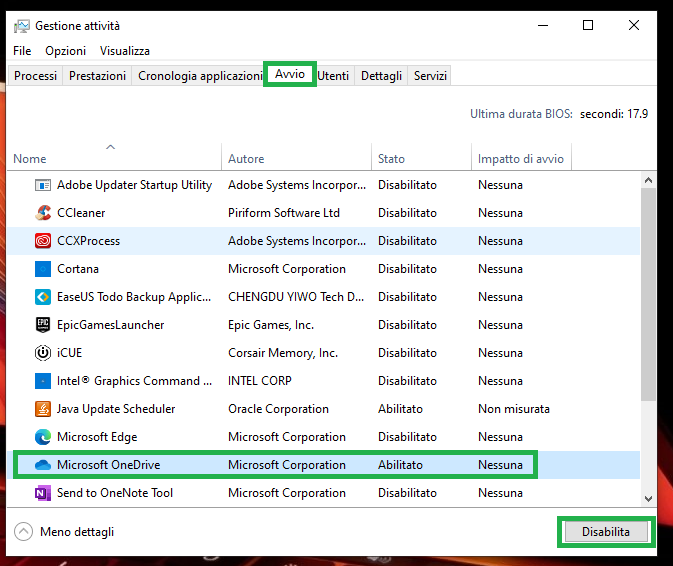Click the scrollbar up arrow
Screen dimensions: 673x566
click(x=648, y=180)
